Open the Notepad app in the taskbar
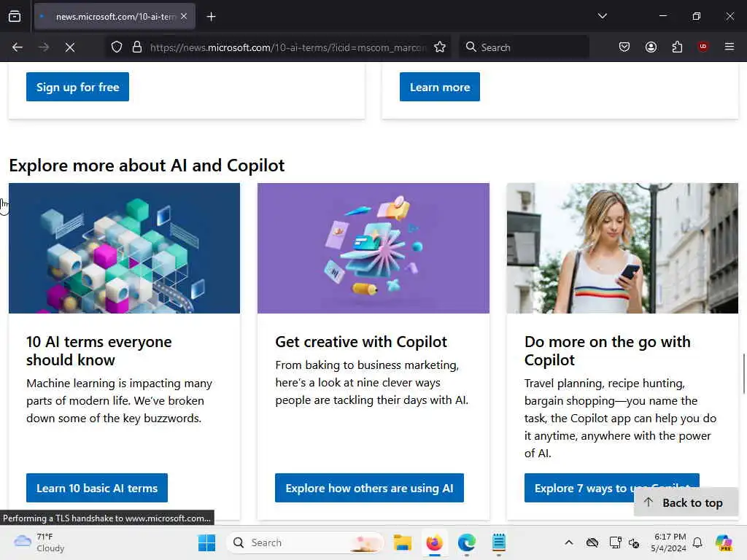The height and width of the screenshot is (560, 747). [x=499, y=542]
